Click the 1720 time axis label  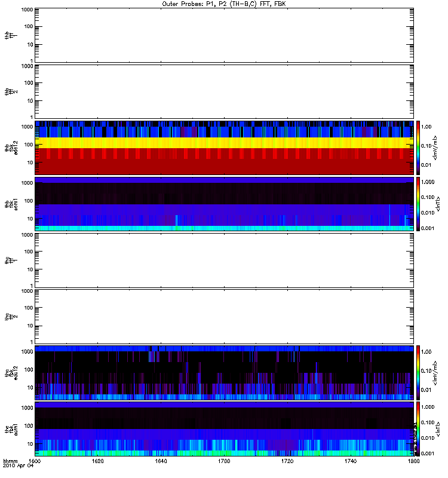click(287, 461)
